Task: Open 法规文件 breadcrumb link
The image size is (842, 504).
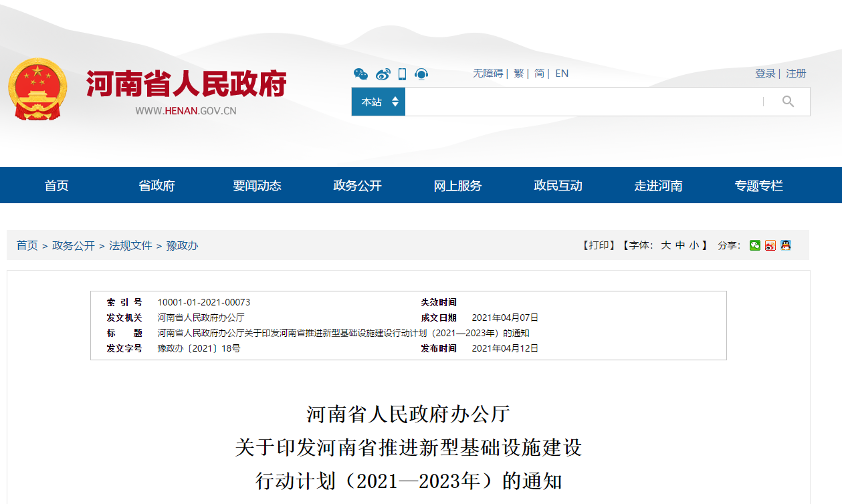Action: pyautogui.click(x=130, y=245)
